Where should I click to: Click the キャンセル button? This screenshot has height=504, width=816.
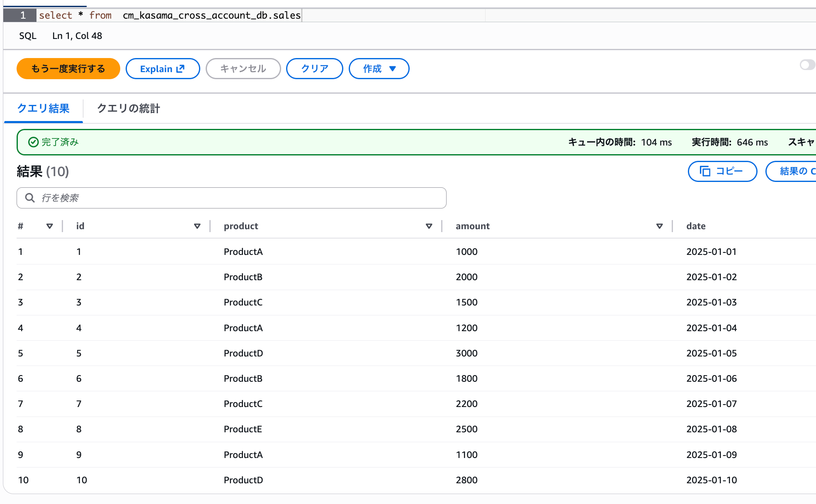click(243, 69)
